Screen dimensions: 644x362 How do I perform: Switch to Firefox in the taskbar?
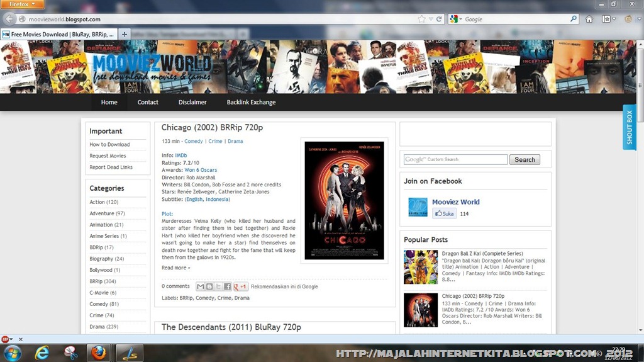(x=99, y=353)
